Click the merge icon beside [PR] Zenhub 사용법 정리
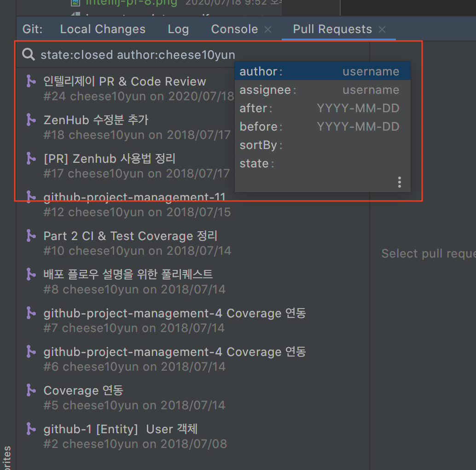Screen dimensions: 476x470 (31, 158)
